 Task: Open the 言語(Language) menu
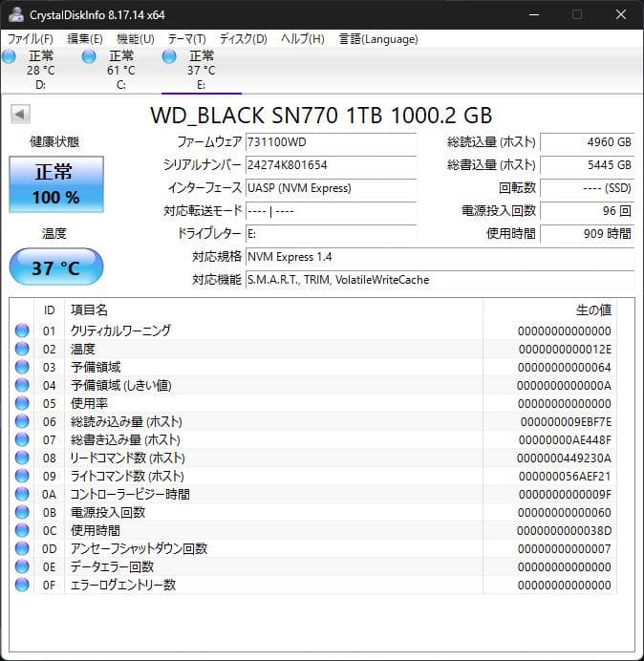point(378,39)
